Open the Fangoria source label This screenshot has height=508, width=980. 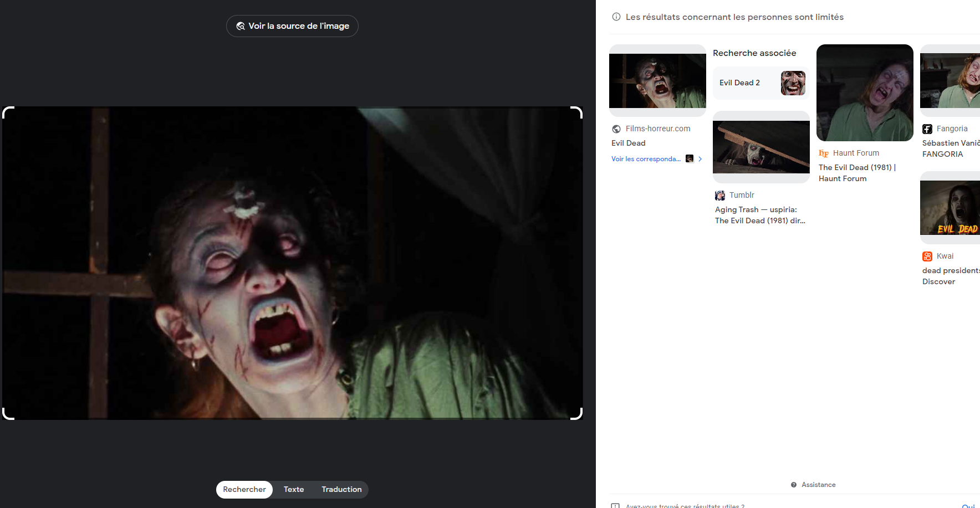tap(952, 129)
